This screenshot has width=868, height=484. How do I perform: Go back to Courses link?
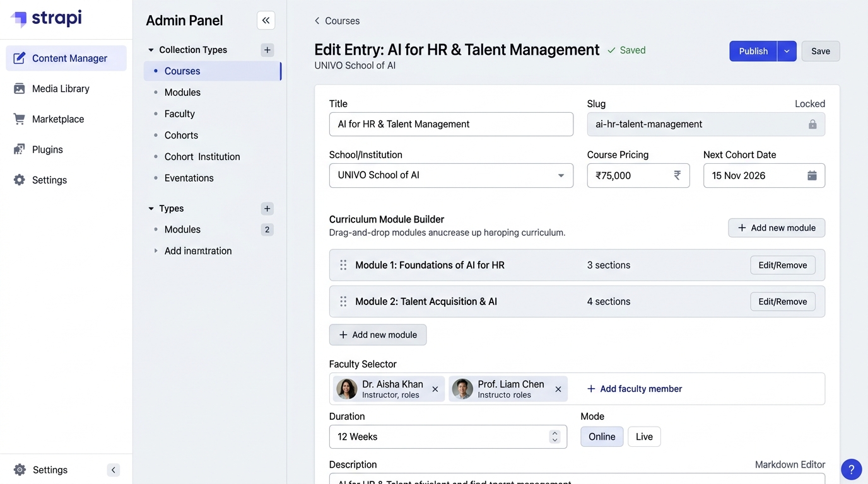337,21
